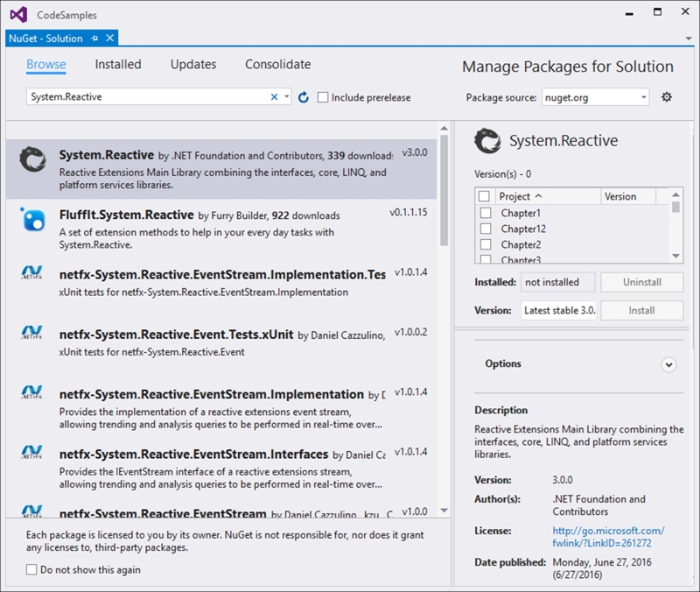Click the Uninstall button
This screenshot has width=700, height=592.
(641, 282)
